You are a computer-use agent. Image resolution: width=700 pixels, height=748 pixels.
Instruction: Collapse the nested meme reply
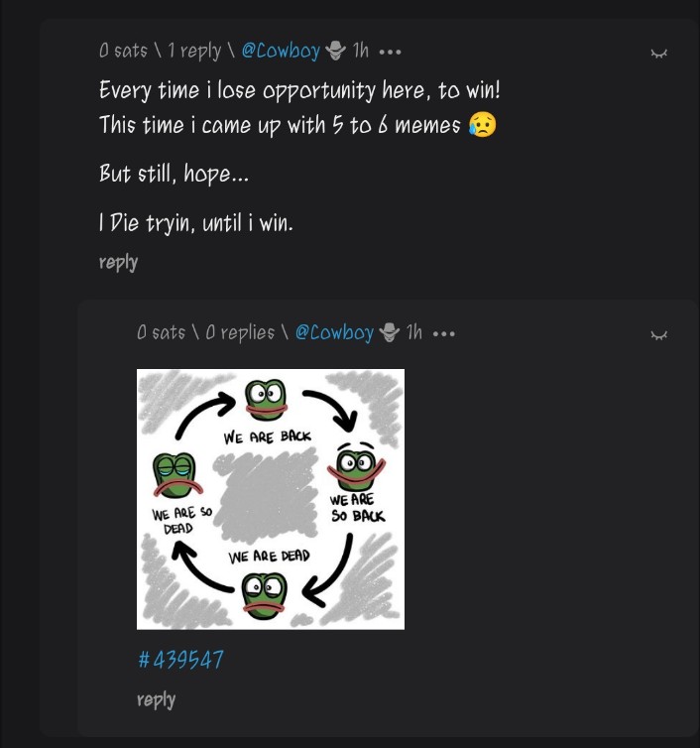coord(658,335)
